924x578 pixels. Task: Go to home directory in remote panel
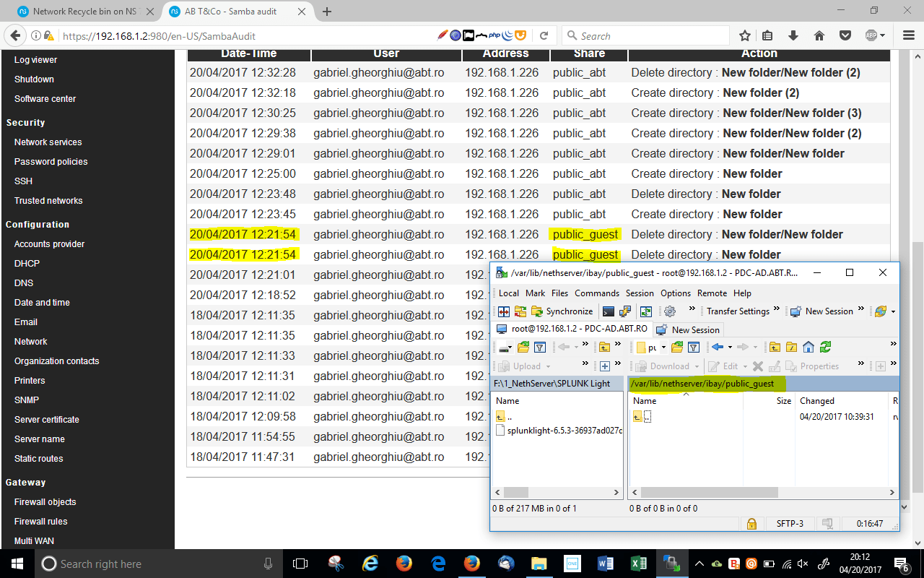808,347
